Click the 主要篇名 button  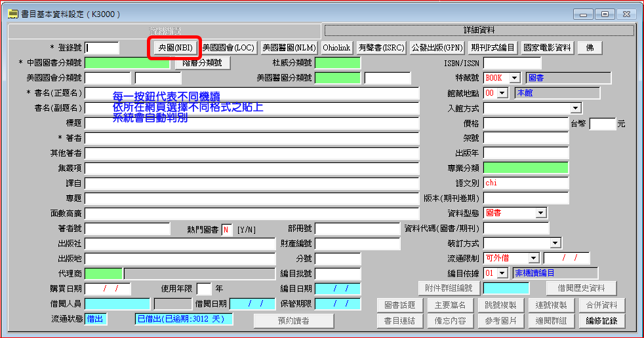coord(450,305)
